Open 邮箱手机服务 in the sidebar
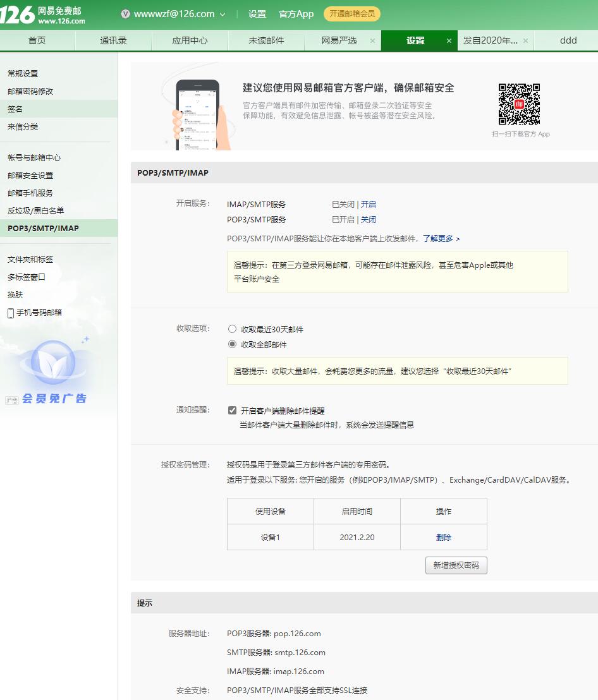 (30, 193)
